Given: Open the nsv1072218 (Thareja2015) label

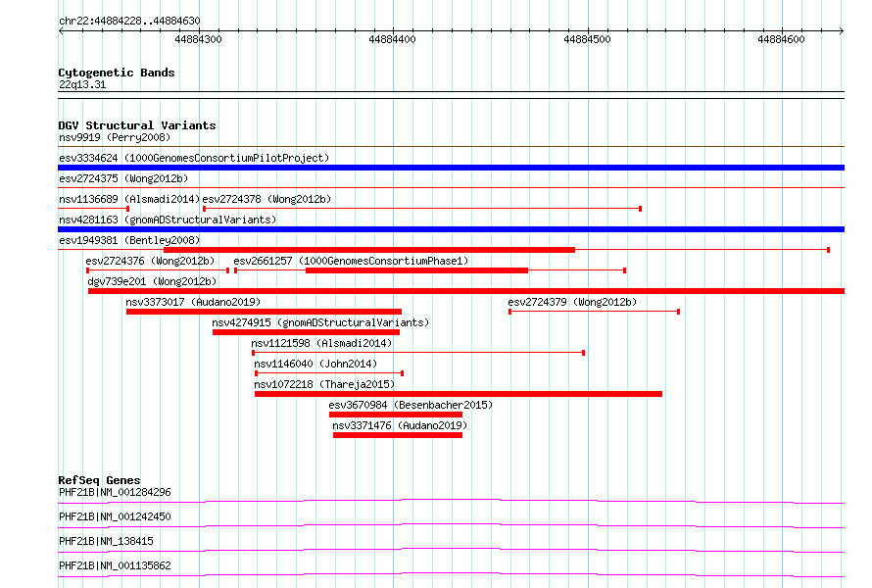Looking at the screenshot, I should (x=324, y=384).
